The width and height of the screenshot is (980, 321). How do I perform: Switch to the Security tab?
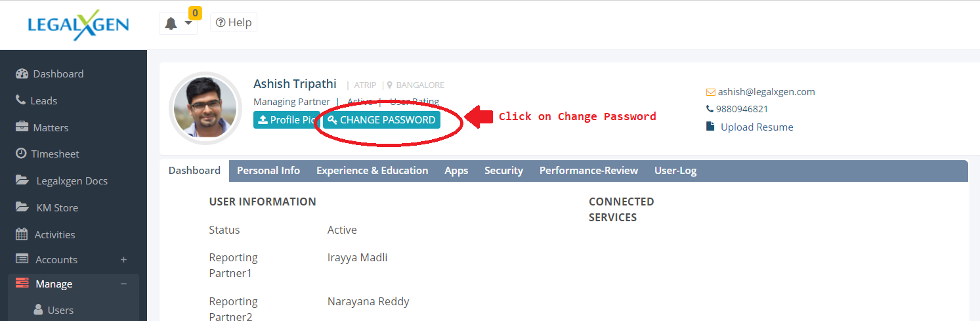[x=503, y=171]
